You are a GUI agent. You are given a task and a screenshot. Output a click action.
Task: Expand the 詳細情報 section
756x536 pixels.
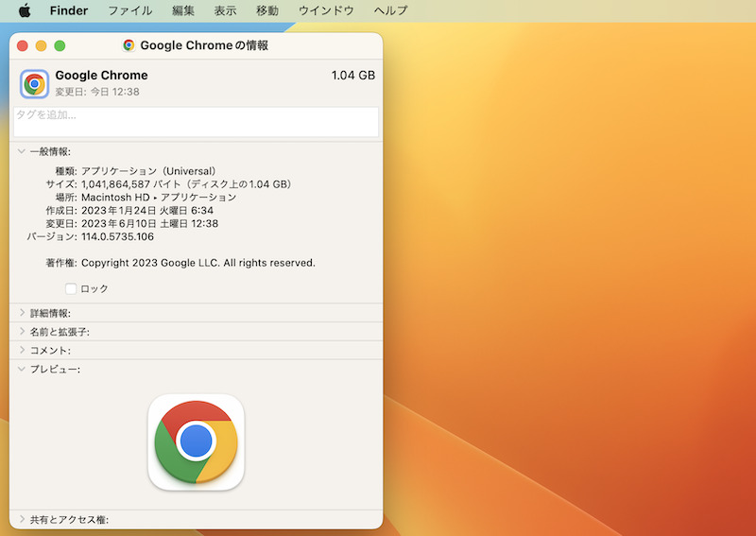[21, 313]
